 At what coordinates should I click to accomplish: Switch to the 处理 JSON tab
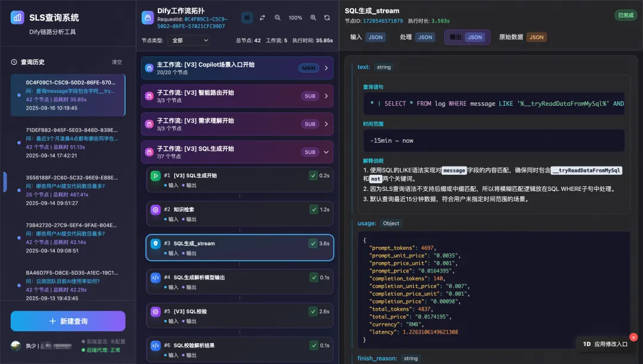(416, 37)
